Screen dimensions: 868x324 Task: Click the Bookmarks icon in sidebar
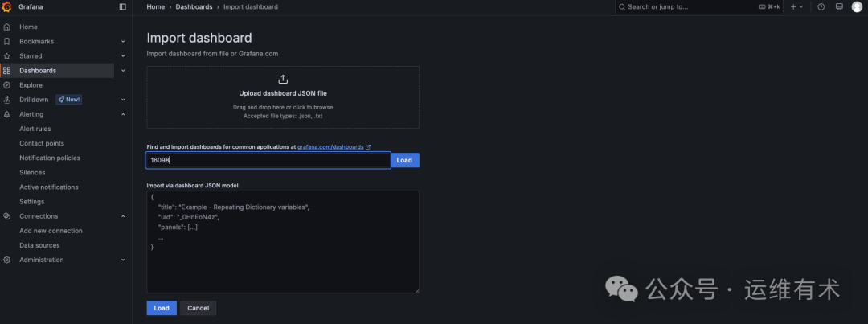click(6, 42)
